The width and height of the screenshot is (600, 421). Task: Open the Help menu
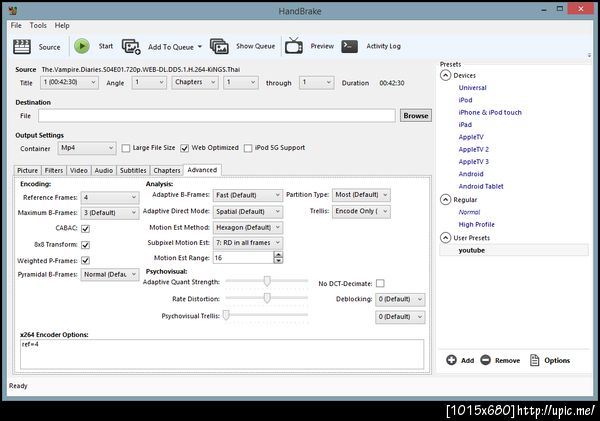[62, 26]
